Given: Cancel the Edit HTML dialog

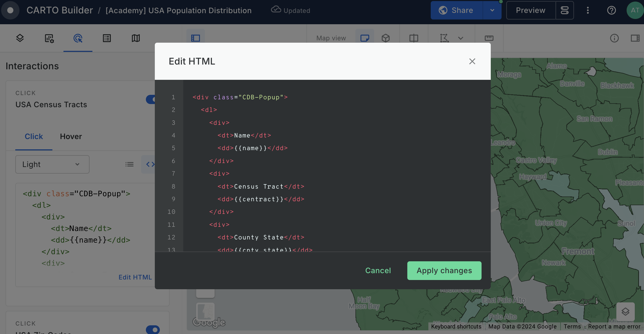Looking at the screenshot, I should [378, 271].
